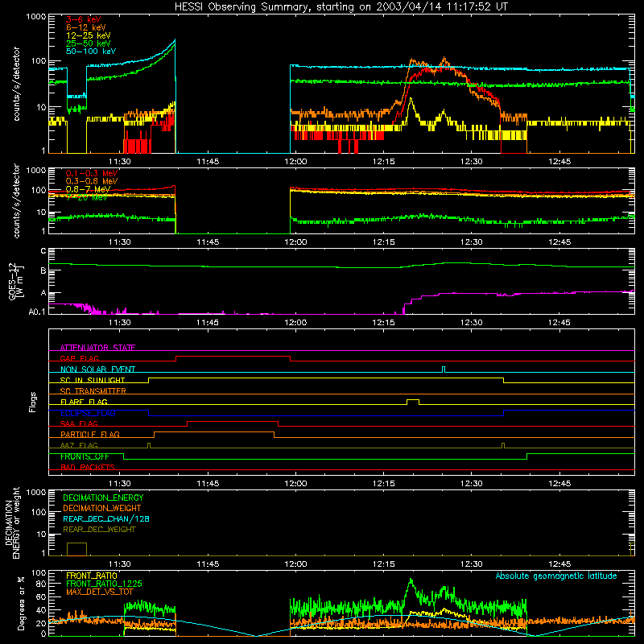Select the NON_SOLAR_EVENT flag label

pos(97,369)
